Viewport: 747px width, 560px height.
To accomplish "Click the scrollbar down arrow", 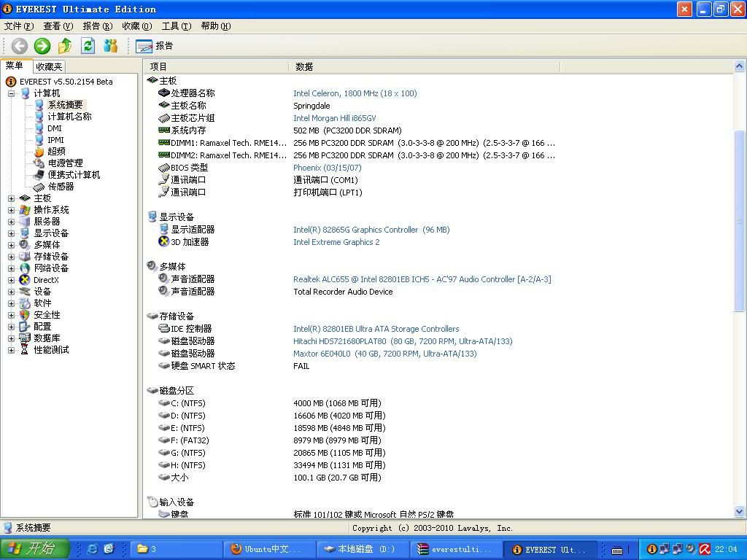I will 740,512.
